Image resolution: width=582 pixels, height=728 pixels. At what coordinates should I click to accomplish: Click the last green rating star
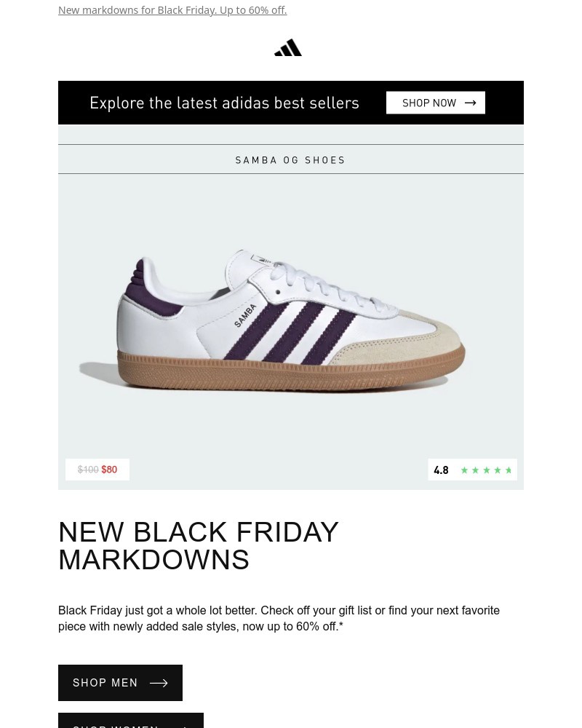[509, 470]
